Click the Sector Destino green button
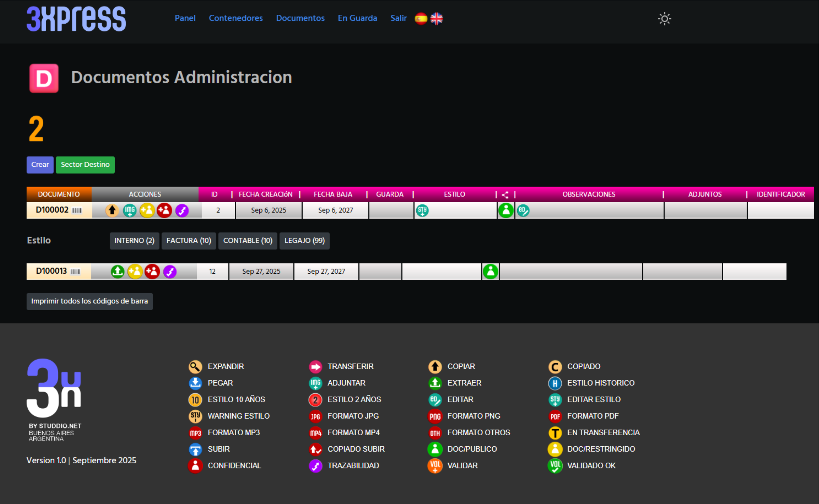Screen dimensions: 819x504 click(85, 165)
